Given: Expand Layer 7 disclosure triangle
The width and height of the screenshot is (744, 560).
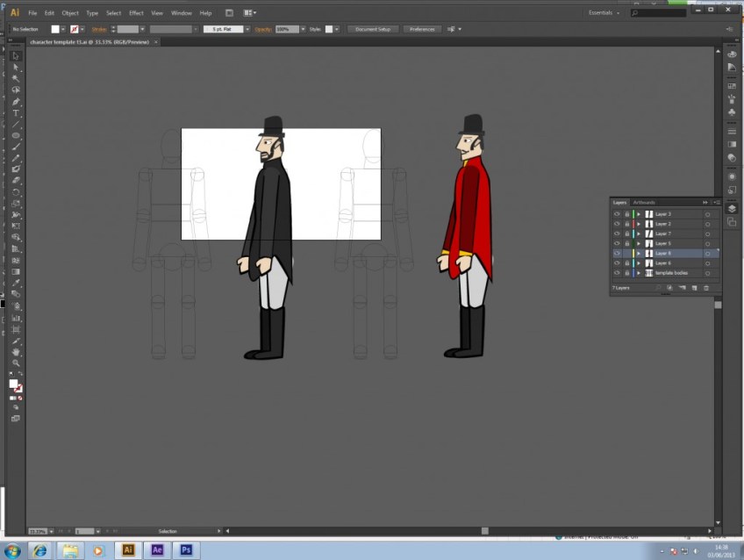Looking at the screenshot, I should 639,233.
